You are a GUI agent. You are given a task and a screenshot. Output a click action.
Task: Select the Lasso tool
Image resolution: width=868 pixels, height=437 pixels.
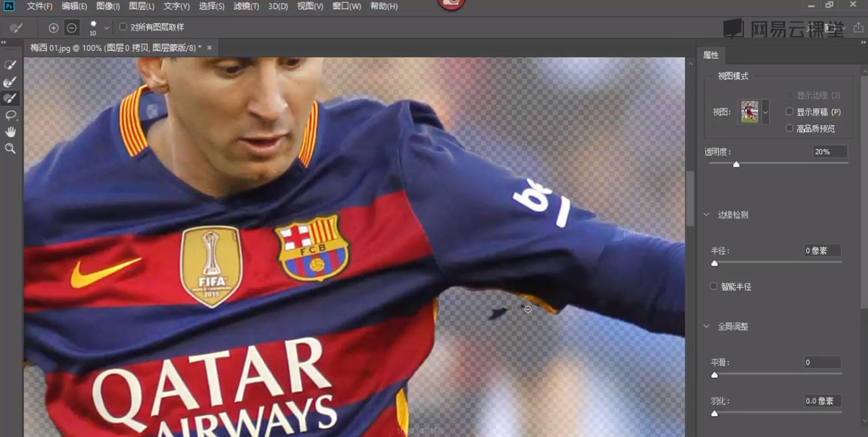coord(10,115)
